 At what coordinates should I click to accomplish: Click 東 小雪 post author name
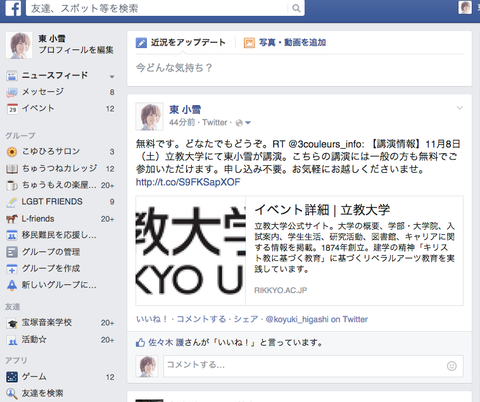[x=185, y=110]
